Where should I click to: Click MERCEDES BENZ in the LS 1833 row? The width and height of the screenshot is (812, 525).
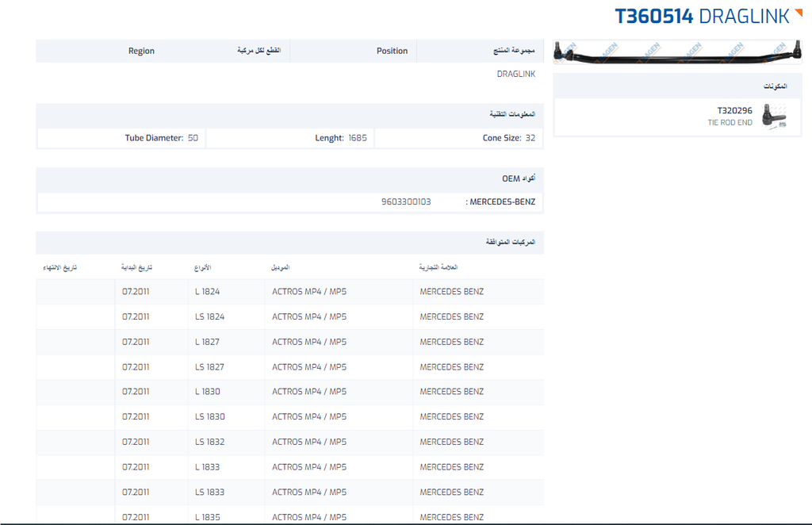point(451,492)
